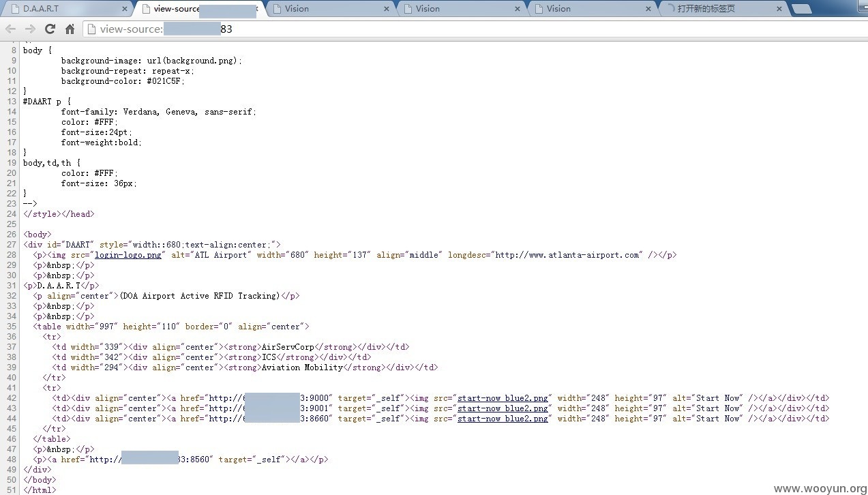The image size is (868, 495).
Task: Go back to the previous page
Action: [x=10, y=29]
